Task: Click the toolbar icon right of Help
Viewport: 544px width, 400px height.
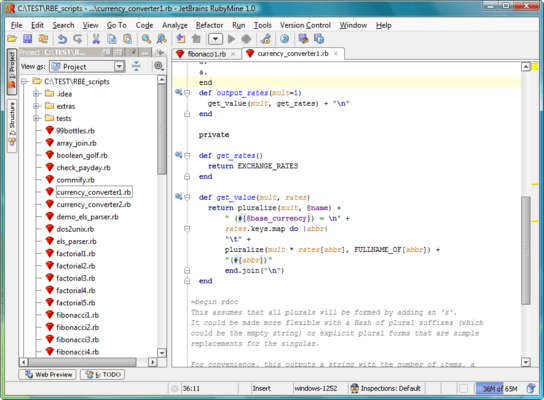Action: pyautogui.click(x=304, y=39)
